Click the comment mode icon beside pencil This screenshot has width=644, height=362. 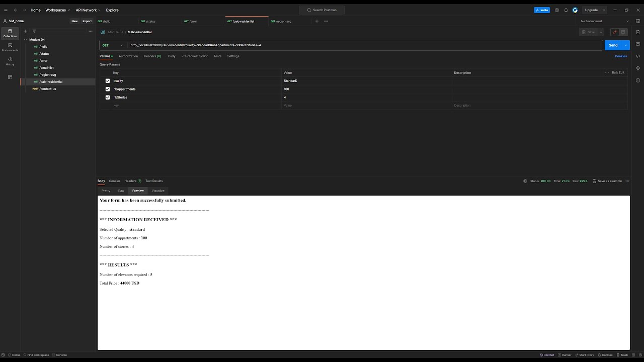coord(623,32)
